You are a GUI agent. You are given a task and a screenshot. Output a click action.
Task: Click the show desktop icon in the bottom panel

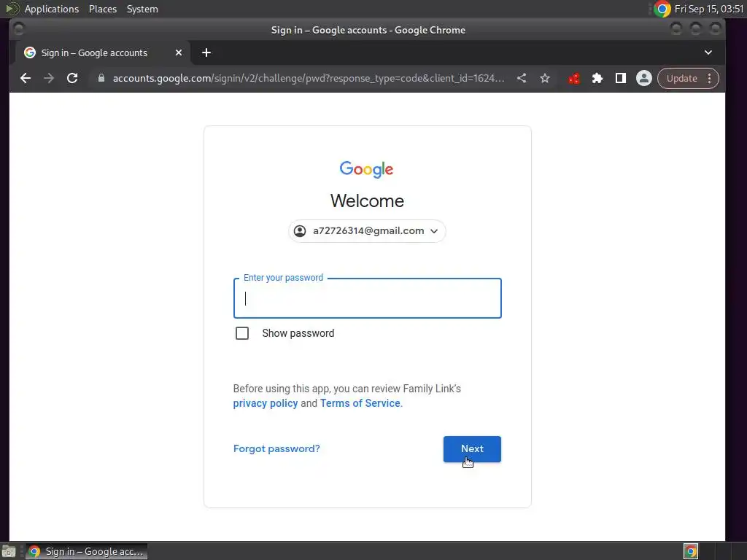(x=8, y=551)
